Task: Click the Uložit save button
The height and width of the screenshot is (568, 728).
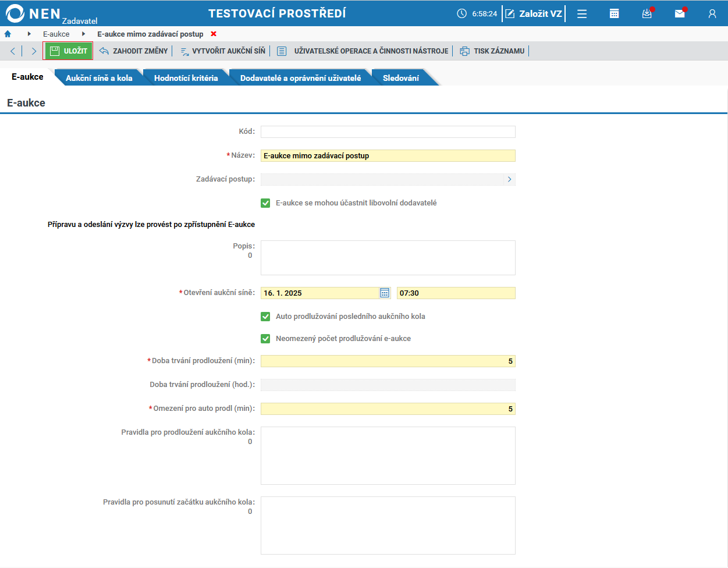Action: coord(68,51)
